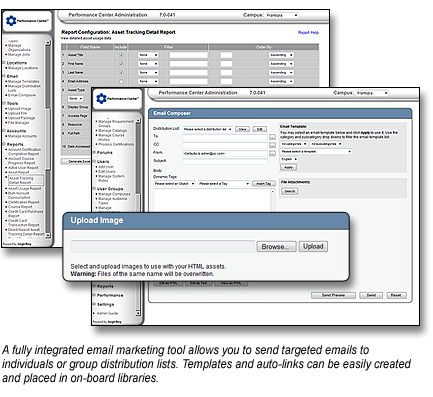Open Asset Usage Report in the Reports list
This screenshot has width=433, height=397.
pos(25,188)
